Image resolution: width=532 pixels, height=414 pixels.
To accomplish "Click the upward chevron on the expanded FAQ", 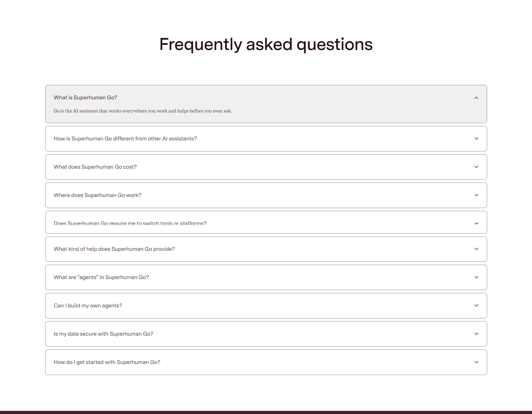I will pos(476,98).
